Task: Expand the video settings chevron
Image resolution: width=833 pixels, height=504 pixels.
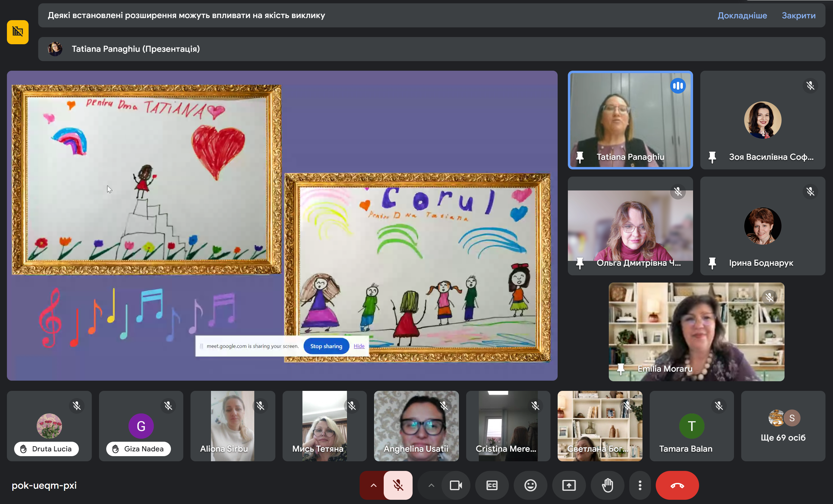Action: tap(431, 485)
